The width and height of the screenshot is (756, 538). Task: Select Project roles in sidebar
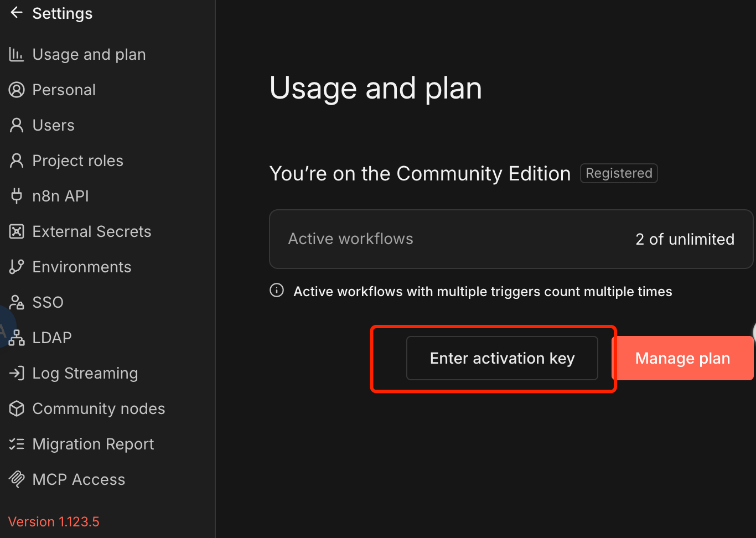point(78,161)
